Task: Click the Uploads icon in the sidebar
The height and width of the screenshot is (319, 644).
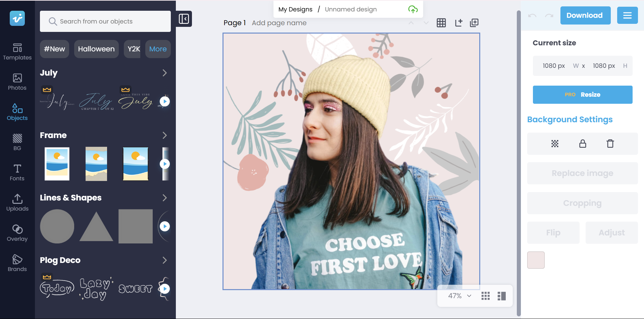Action: (17, 202)
